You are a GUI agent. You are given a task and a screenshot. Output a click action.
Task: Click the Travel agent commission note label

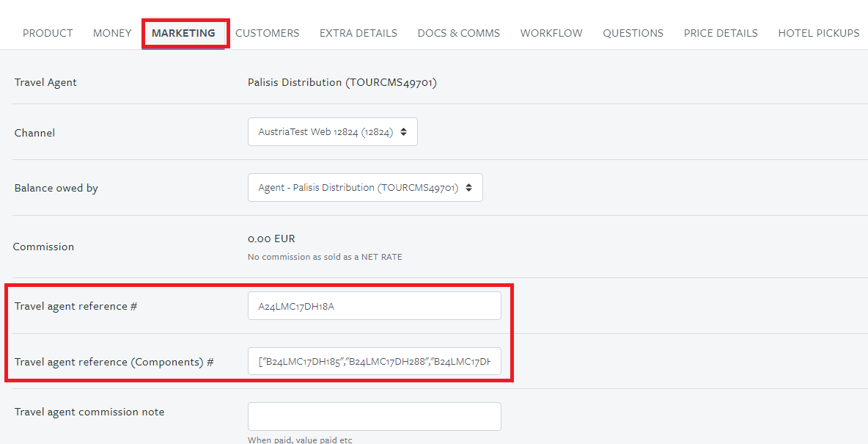pyautogui.click(x=89, y=412)
